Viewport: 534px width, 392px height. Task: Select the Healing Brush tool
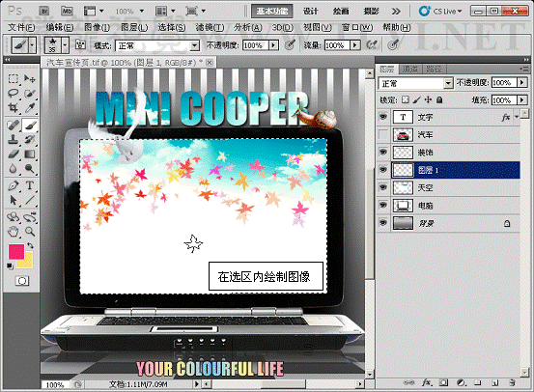14,125
